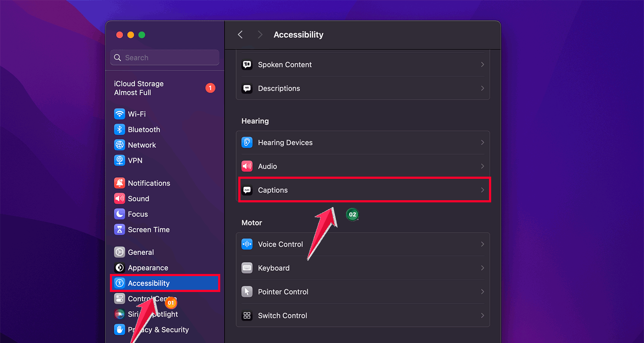The image size is (644, 343).
Task: Open Screen Time from the sidebar
Action: click(148, 229)
